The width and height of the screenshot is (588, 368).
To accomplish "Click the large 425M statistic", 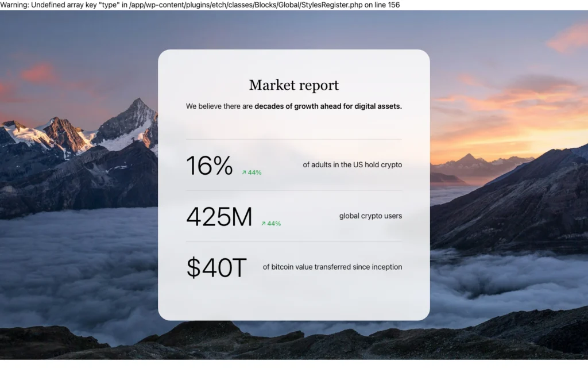I will point(219,217).
